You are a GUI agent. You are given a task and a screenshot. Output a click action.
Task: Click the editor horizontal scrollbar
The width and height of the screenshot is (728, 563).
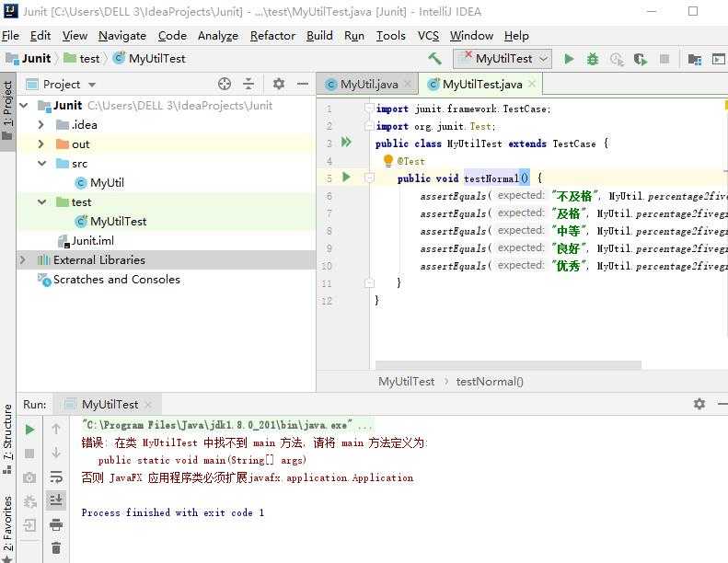tap(508, 365)
